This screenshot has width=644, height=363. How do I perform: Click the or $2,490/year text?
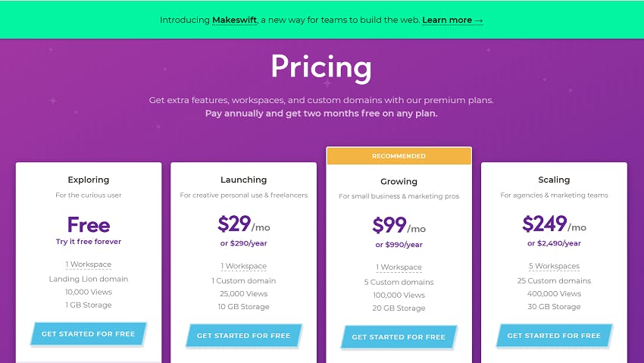pos(554,243)
